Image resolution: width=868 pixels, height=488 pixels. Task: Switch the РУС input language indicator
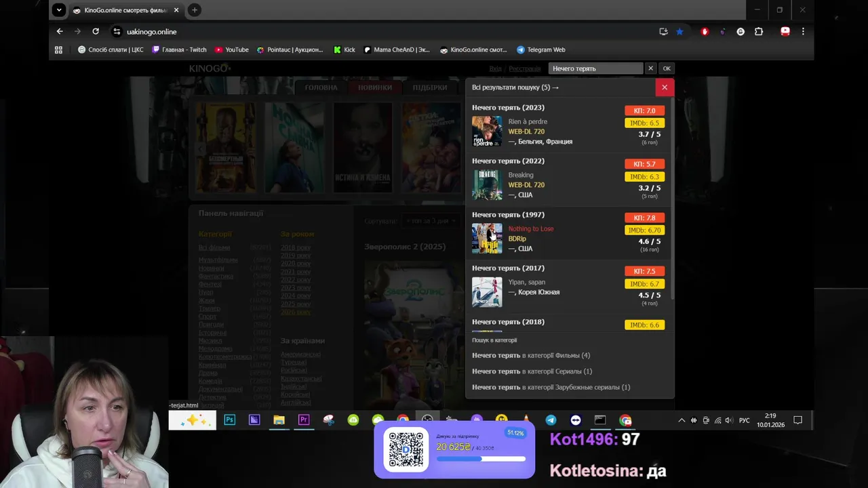pyautogui.click(x=745, y=420)
